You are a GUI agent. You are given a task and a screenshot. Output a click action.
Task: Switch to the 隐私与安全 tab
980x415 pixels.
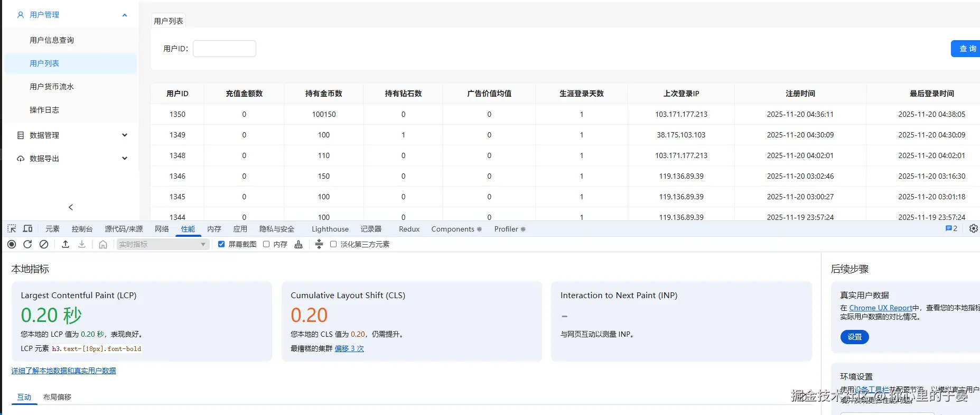(x=277, y=229)
